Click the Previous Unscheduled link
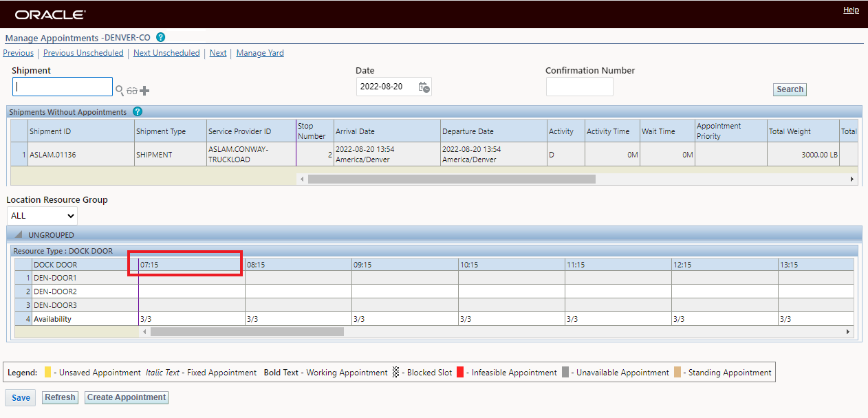This screenshot has height=418, width=868. tap(83, 53)
